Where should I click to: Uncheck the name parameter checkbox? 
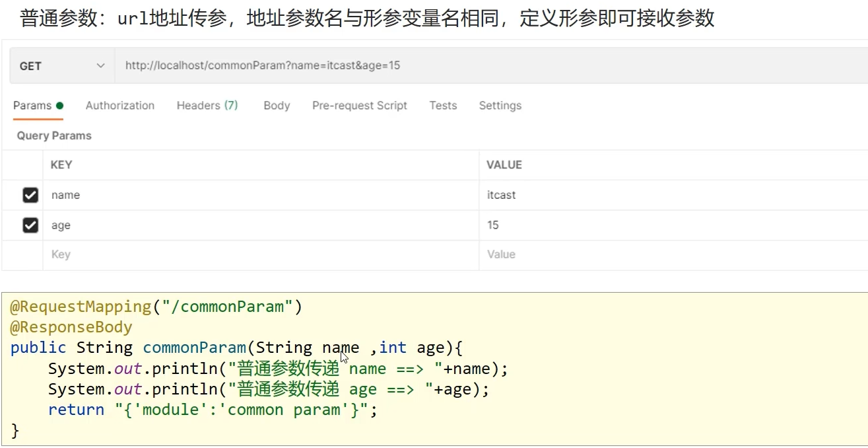30,195
